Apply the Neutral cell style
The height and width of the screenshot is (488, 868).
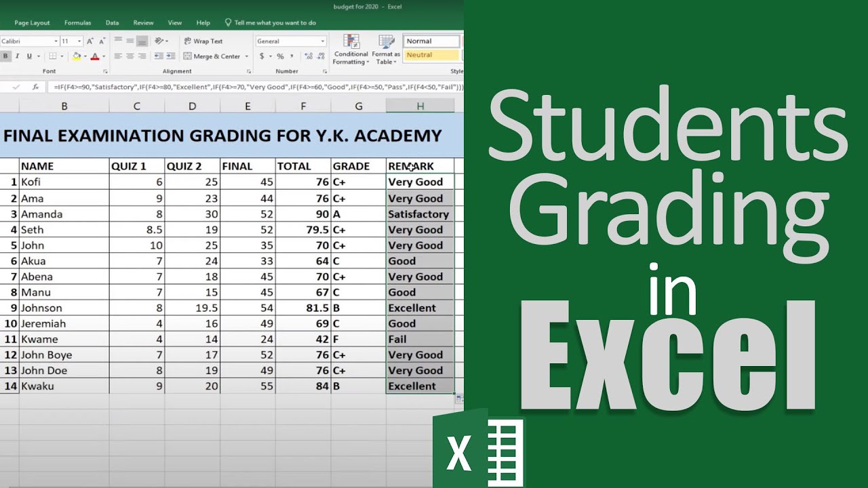pos(432,55)
